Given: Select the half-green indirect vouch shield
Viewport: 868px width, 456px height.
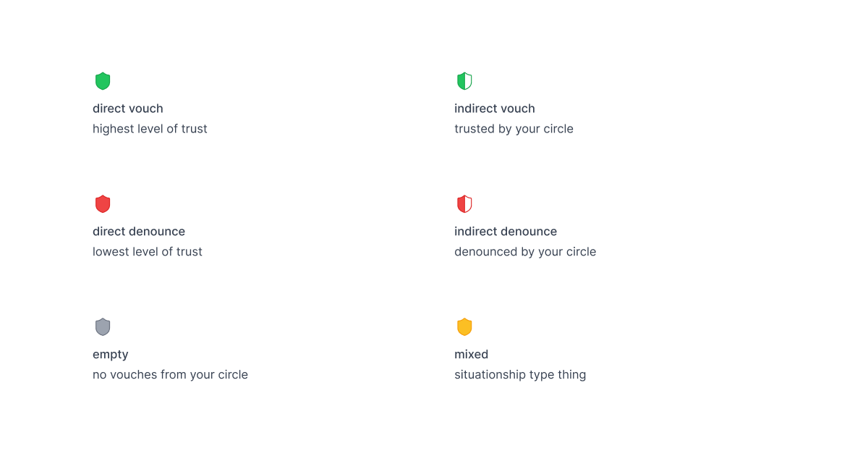Looking at the screenshot, I should pos(464,81).
